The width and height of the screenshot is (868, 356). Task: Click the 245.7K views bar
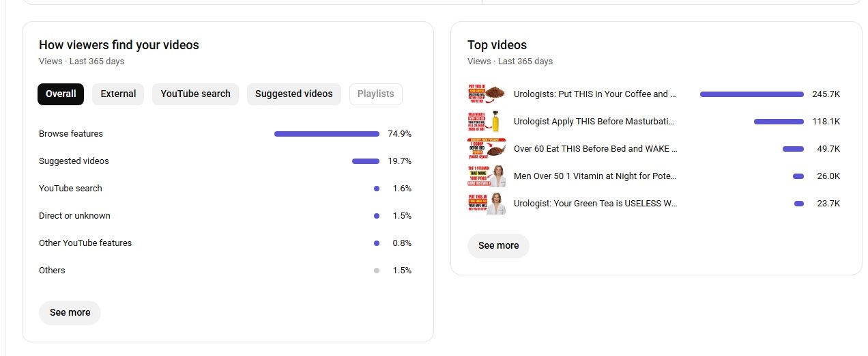751,94
